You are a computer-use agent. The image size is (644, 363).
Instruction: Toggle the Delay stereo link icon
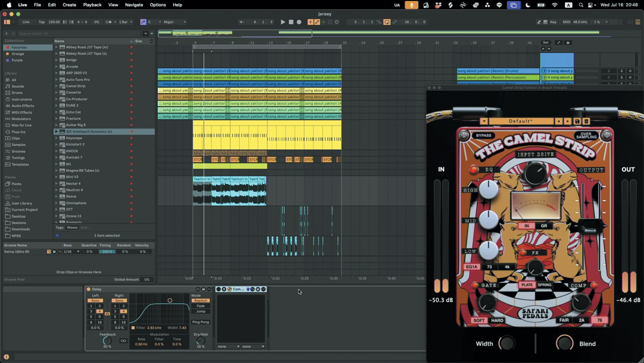[x=107, y=314]
